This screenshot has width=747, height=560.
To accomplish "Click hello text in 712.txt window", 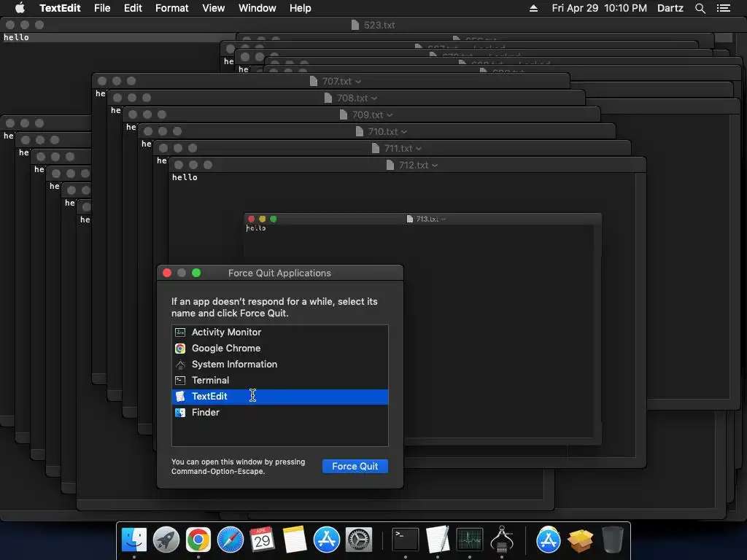I will coord(185,177).
